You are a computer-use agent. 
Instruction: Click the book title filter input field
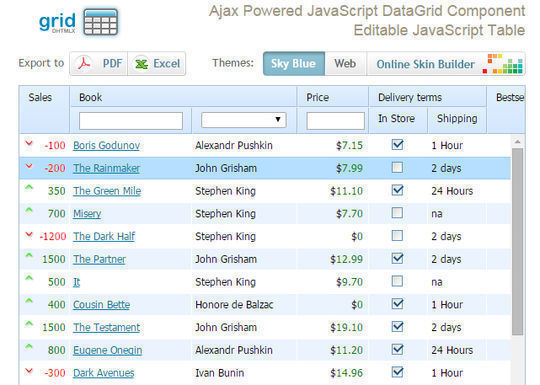coord(131,121)
